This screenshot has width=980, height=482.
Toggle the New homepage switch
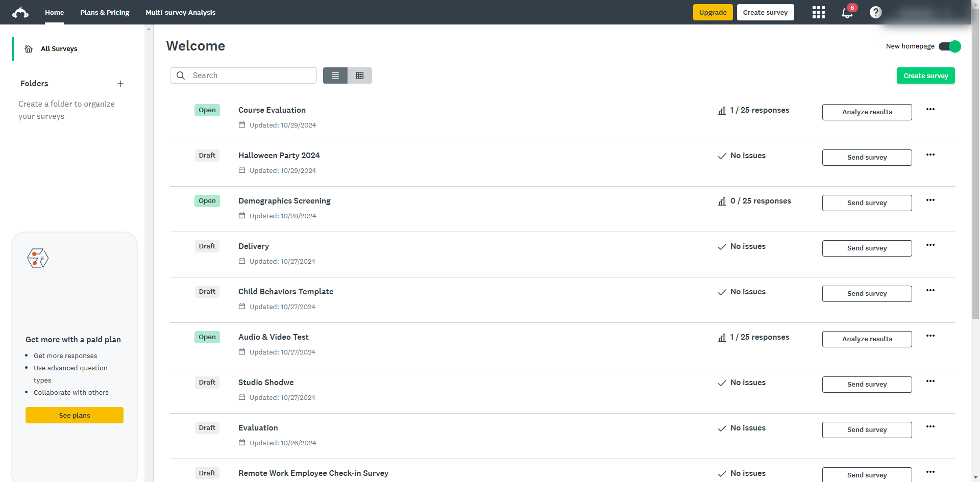[950, 46]
